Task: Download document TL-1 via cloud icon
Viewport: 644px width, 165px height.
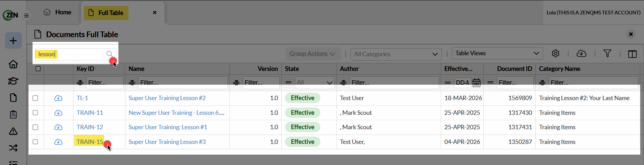Action: coord(58,98)
